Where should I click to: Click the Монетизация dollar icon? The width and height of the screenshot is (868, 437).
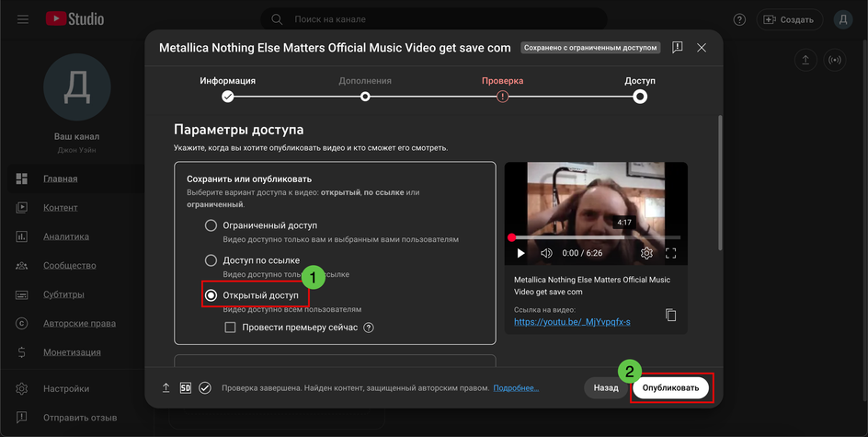(x=21, y=352)
